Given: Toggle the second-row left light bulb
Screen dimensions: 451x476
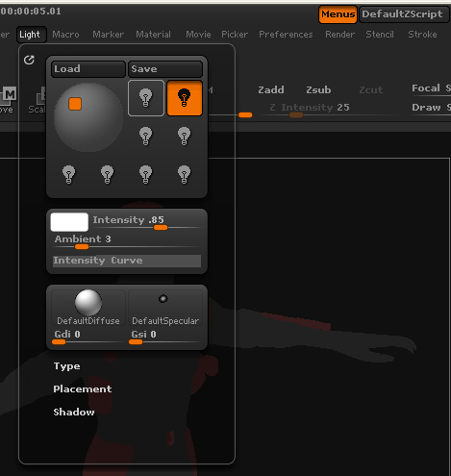Looking at the screenshot, I should click(x=146, y=137).
